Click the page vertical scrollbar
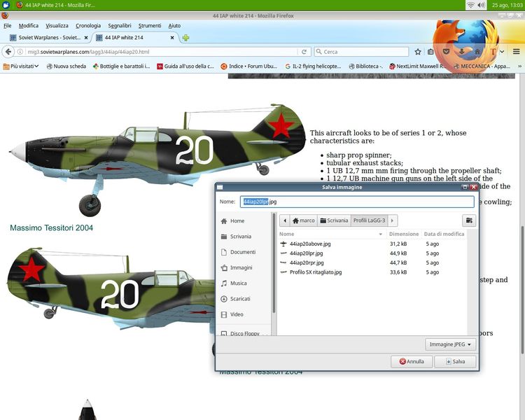525x420 pixels. tap(522, 290)
